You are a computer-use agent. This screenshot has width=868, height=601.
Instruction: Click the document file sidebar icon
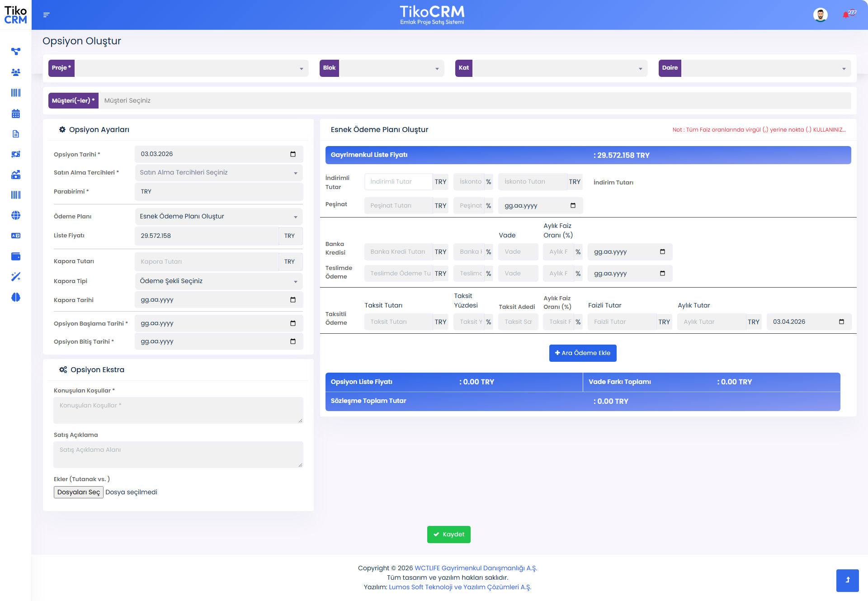pos(16,134)
